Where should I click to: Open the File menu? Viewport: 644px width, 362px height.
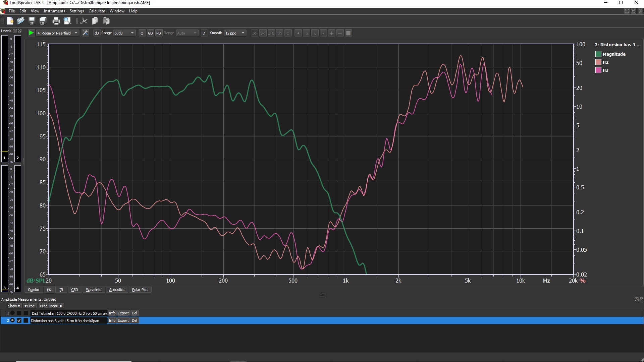click(12, 11)
